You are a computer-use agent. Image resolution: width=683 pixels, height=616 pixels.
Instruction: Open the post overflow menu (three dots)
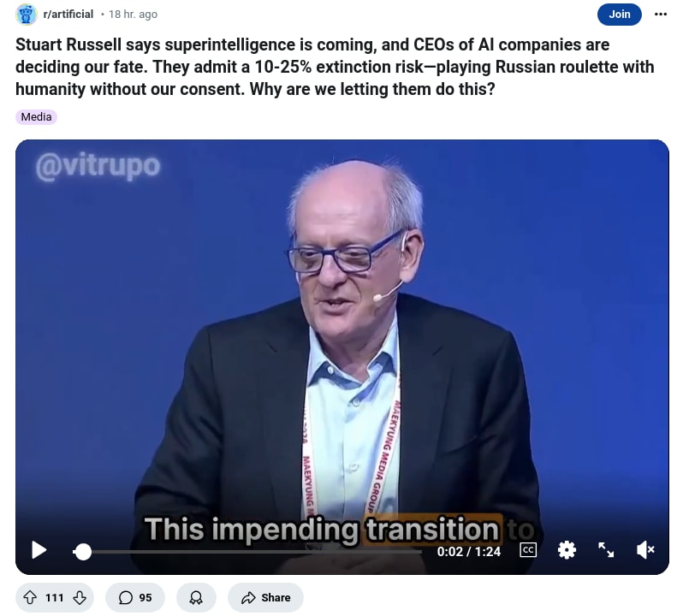click(661, 15)
